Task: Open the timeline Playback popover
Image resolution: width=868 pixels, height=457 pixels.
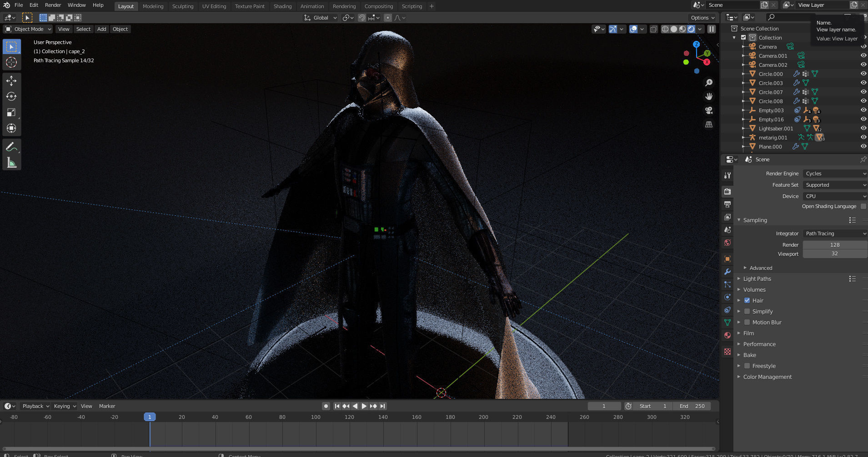Action: click(x=36, y=406)
